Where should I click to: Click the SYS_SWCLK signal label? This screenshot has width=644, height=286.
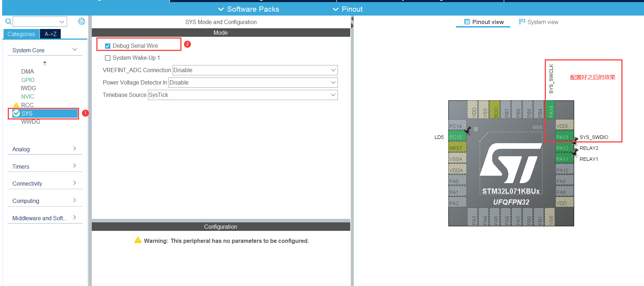click(x=551, y=78)
